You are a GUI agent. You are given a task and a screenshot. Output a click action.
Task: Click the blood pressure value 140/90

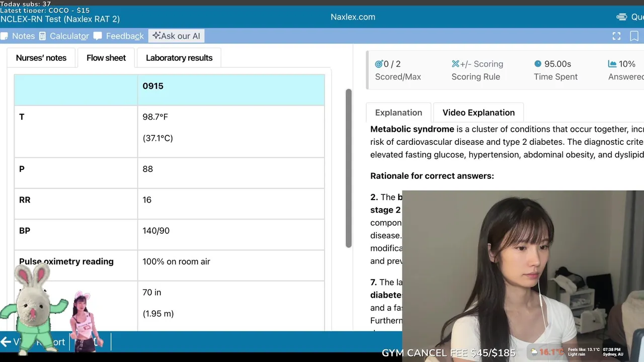(x=156, y=231)
